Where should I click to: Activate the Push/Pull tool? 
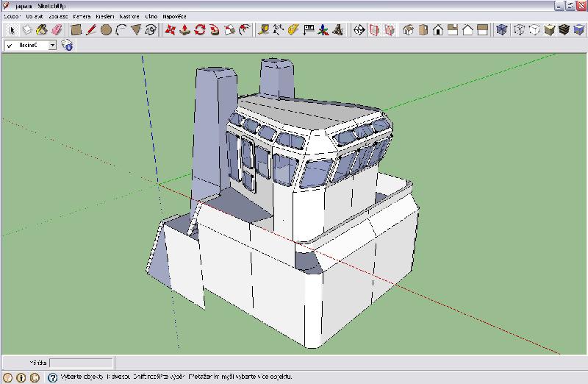(184, 30)
